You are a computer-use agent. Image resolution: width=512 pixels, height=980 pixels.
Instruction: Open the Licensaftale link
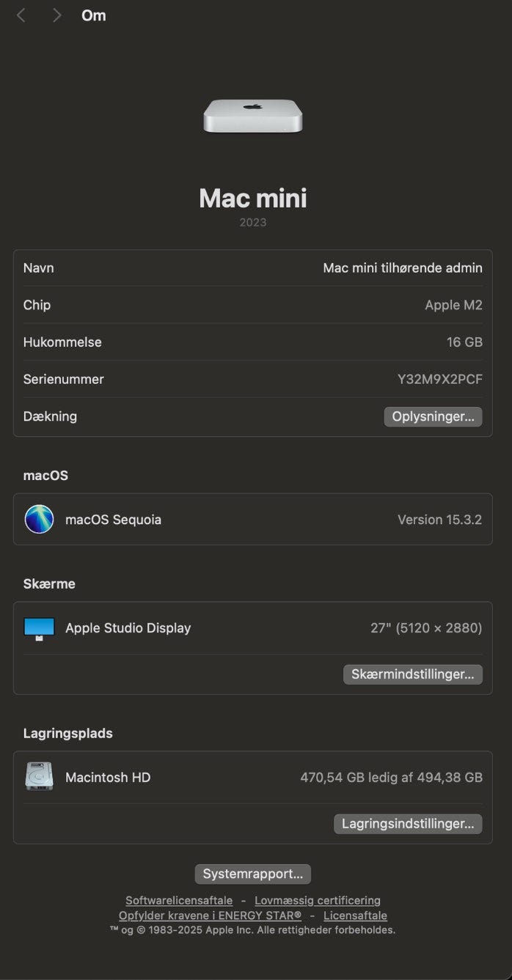point(355,915)
